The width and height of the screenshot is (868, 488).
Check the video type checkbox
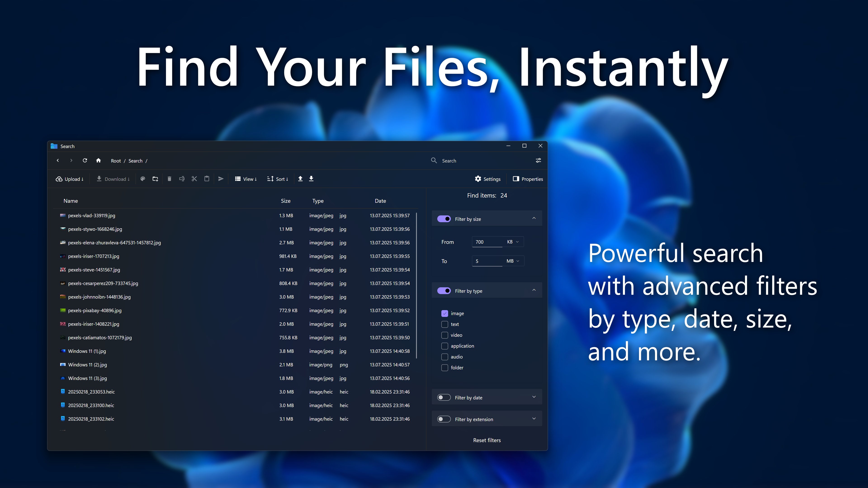(x=445, y=335)
